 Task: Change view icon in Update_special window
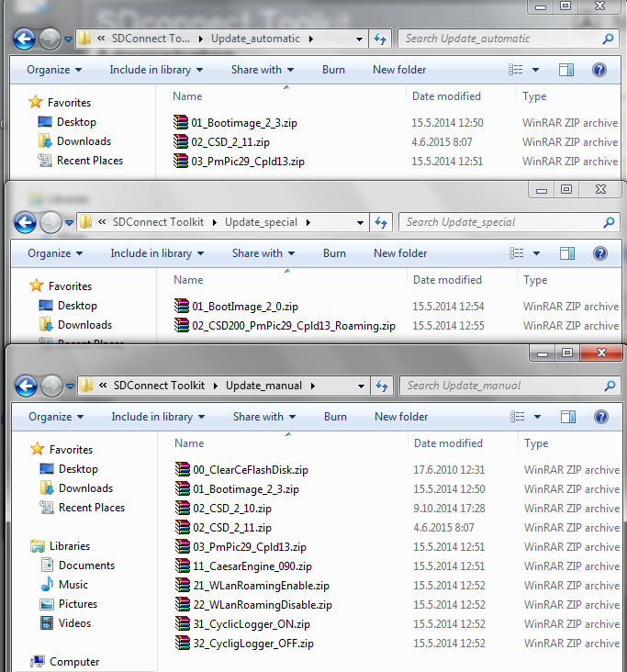517,253
